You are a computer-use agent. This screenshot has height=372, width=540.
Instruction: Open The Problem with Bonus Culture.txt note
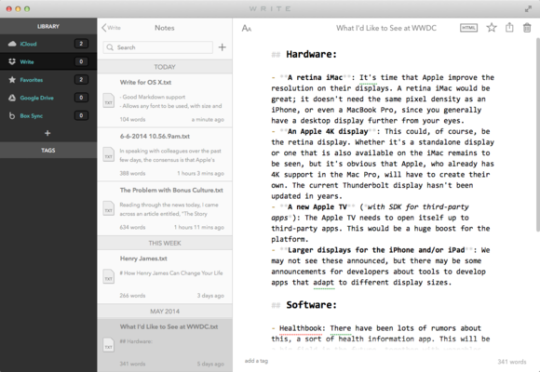(x=165, y=208)
